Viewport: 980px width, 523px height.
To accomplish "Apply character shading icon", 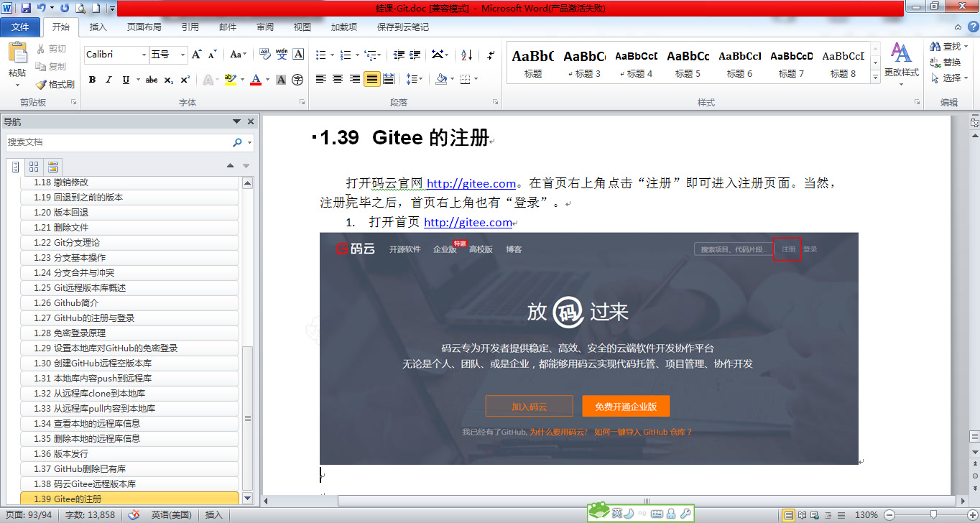I will (x=281, y=80).
